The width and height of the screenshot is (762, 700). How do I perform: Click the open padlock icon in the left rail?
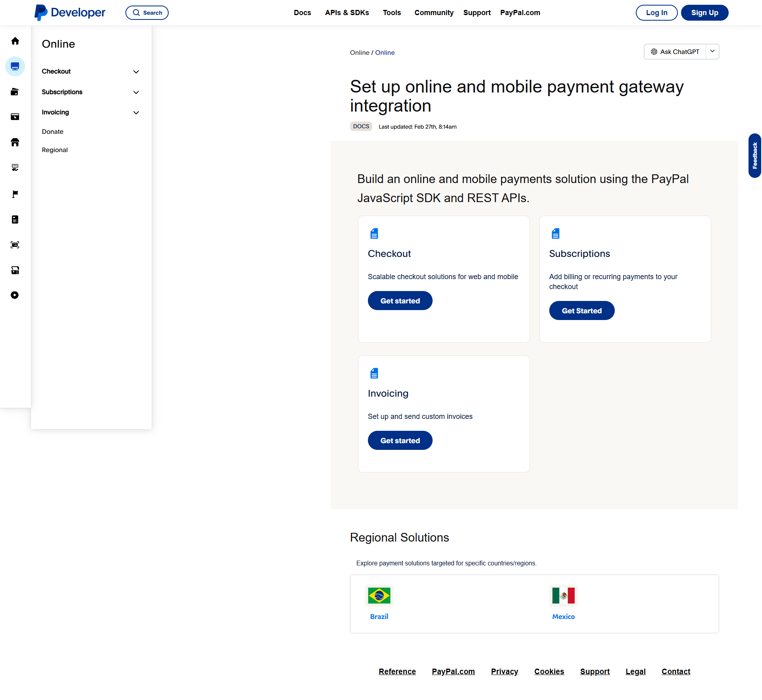(15, 270)
